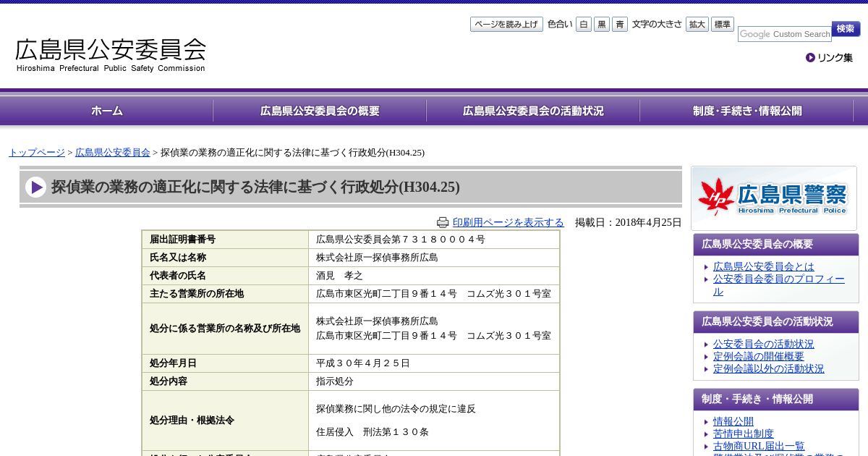Open 印刷用ページを表示する link
The width and height of the screenshot is (868, 456).
(508, 222)
